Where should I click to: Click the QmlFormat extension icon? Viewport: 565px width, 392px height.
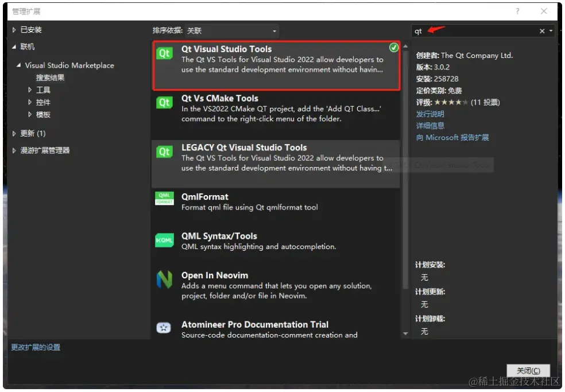click(x=164, y=198)
